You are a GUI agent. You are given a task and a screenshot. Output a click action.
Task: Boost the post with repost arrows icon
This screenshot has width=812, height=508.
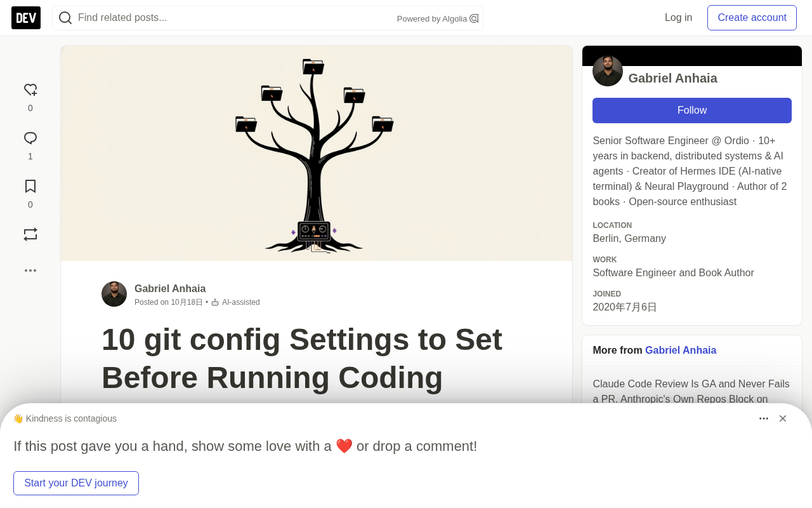[30, 235]
